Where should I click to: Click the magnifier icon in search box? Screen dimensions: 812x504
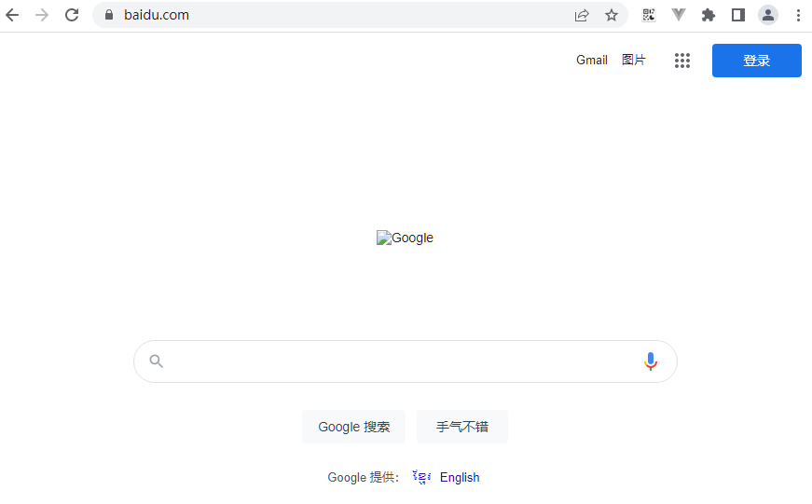point(156,361)
